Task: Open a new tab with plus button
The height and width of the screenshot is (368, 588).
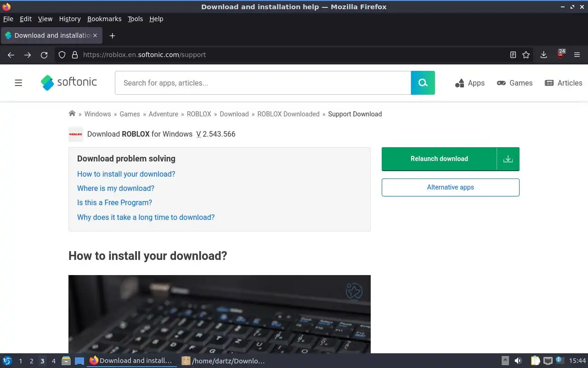Action: coord(112,35)
